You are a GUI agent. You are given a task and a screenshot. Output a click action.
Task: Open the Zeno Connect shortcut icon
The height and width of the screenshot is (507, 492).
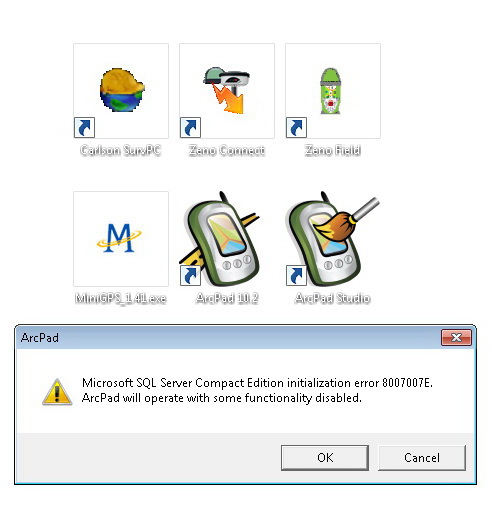pos(227,90)
